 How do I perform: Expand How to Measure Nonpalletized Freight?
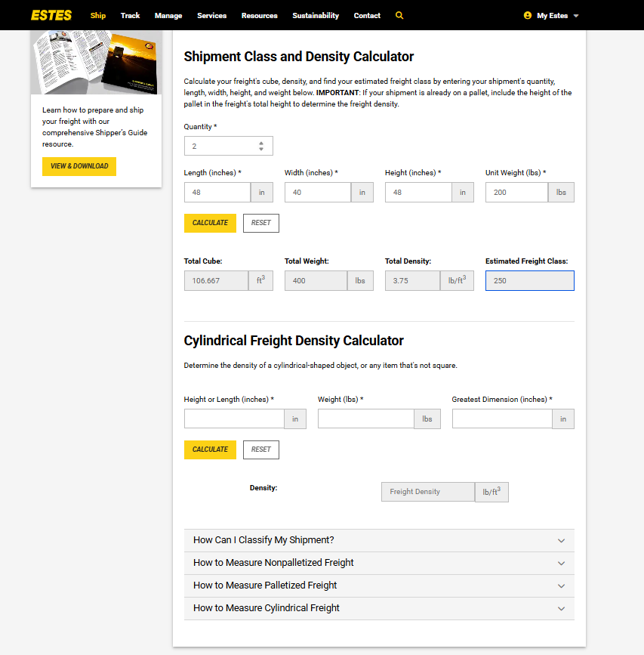coord(379,563)
